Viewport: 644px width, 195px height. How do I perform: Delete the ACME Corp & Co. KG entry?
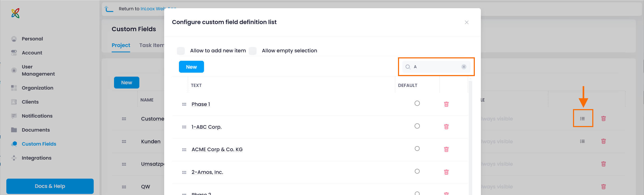pos(446,149)
